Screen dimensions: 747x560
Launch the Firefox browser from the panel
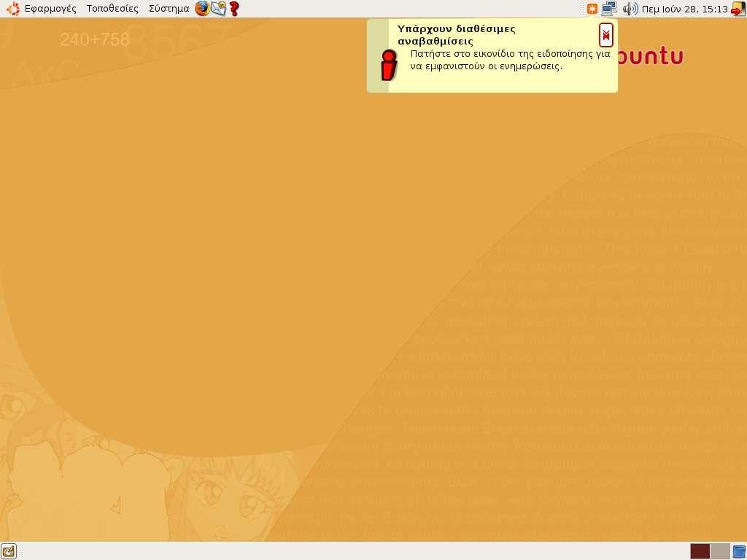click(203, 8)
